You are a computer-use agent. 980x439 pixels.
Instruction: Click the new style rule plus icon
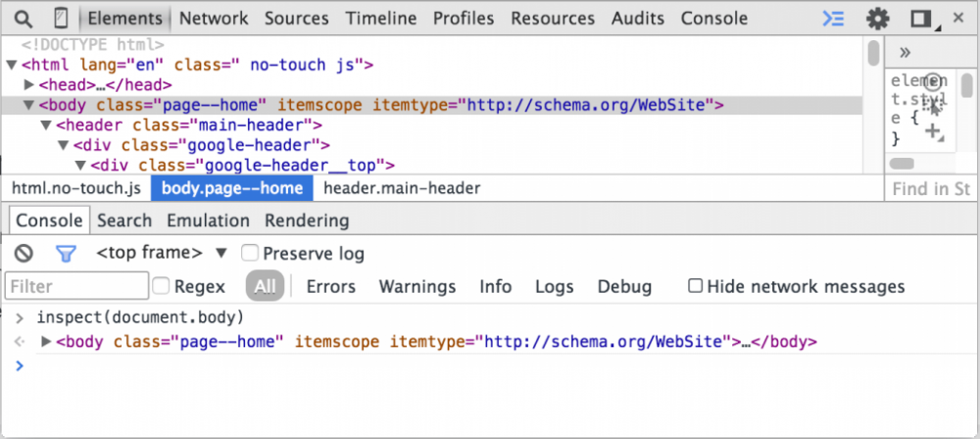pos(933,130)
